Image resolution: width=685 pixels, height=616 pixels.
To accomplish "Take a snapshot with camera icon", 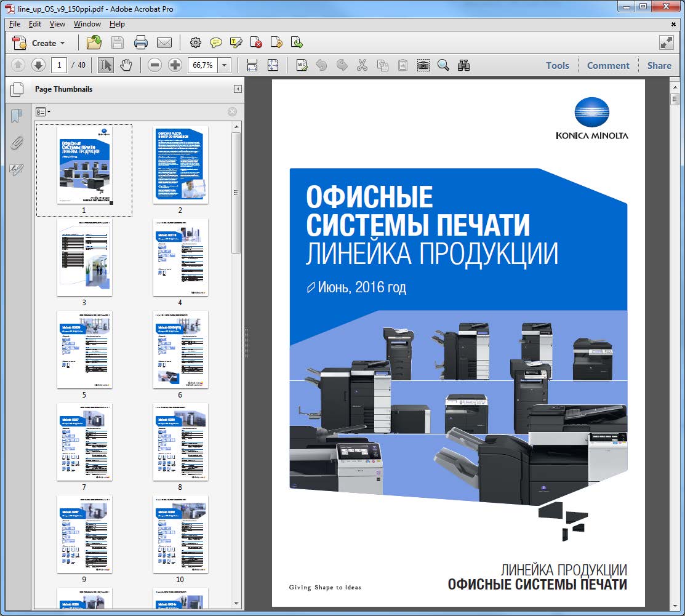I will pyautogui.click(x=423, y=65).
